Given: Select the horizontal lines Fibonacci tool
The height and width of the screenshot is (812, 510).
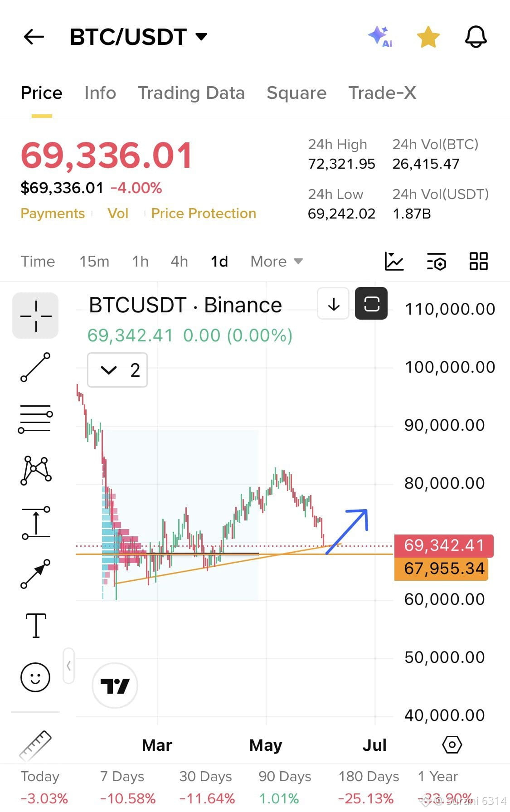Looking at the screenshot, I should click(35, 419).
